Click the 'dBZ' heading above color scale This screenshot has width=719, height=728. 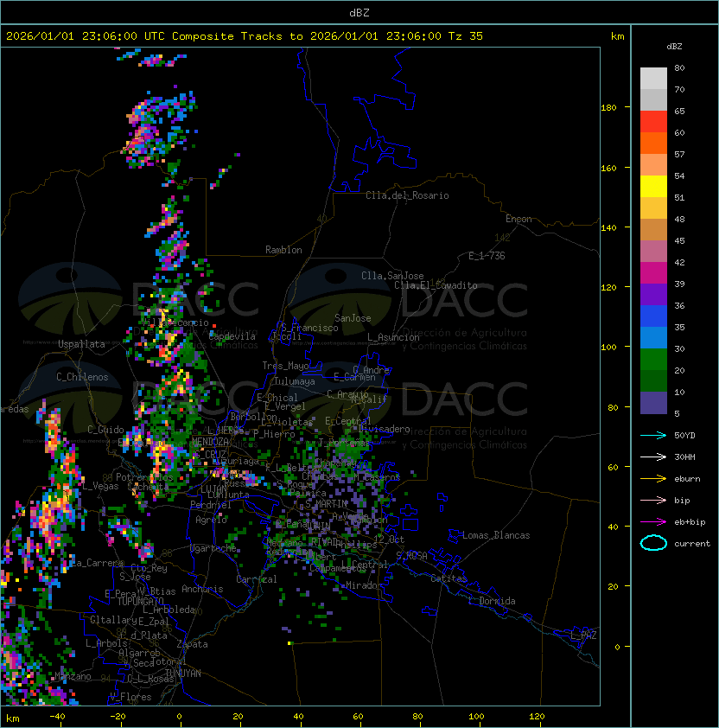674,47
